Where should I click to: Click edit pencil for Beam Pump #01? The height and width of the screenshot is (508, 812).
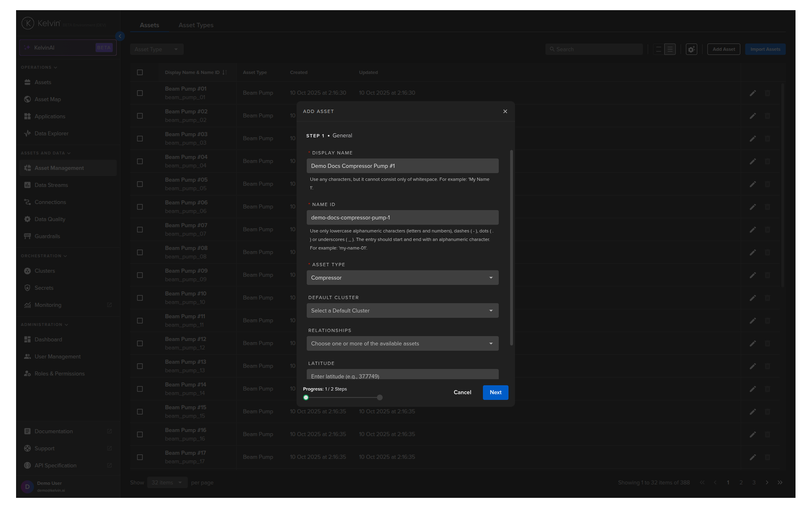pos(753,93)
